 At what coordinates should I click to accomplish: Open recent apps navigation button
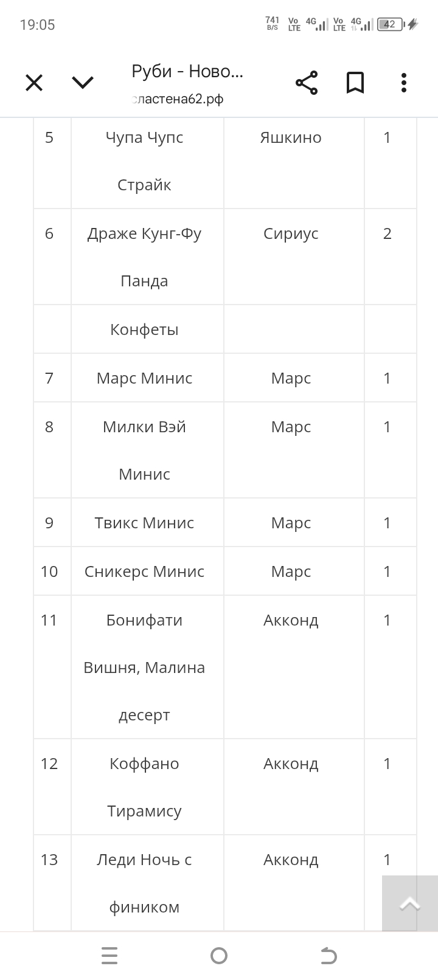click(109, 956)
